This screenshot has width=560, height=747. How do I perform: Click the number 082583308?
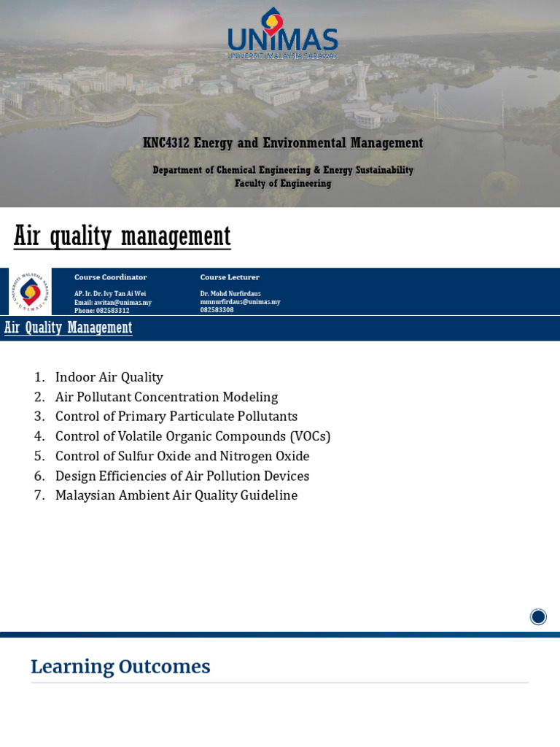tap(217, 309)
